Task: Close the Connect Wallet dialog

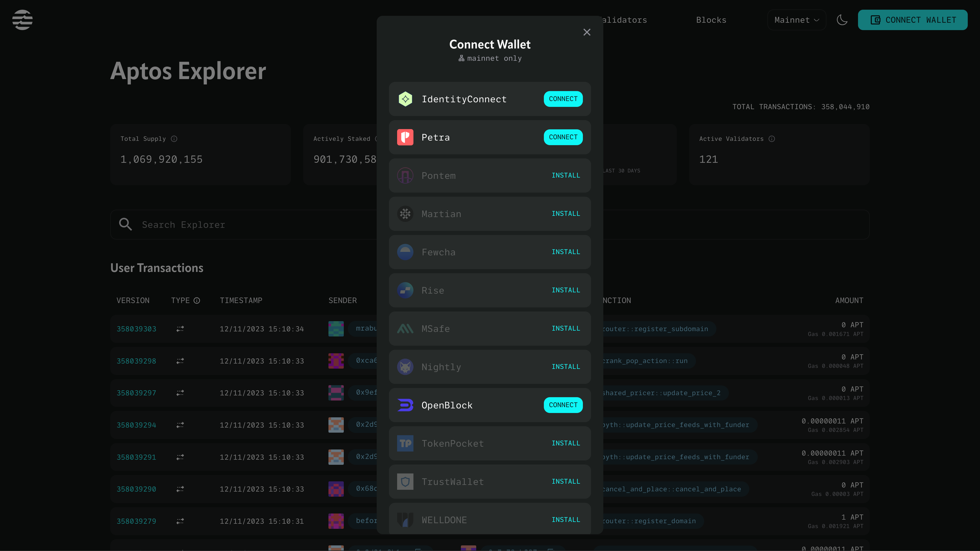Action: point(587,32)
